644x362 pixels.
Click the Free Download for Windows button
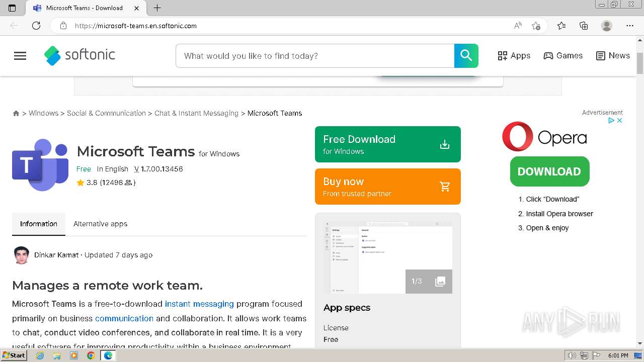(387, 144)
